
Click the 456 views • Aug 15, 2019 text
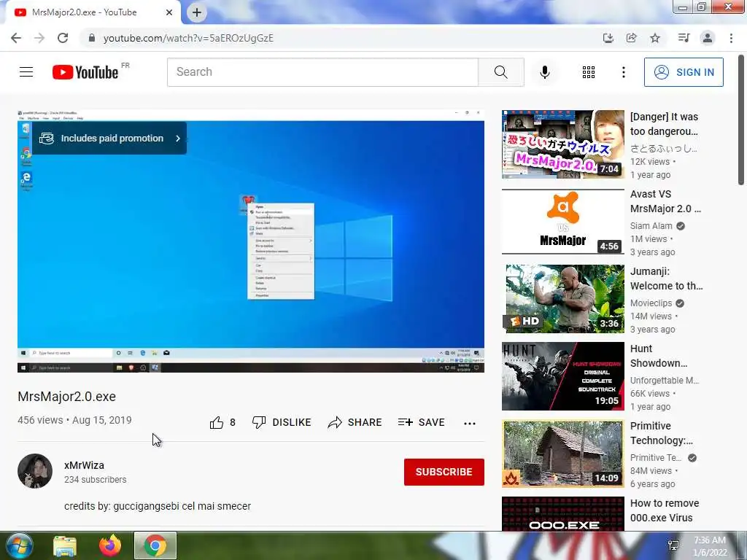(74, 420)
